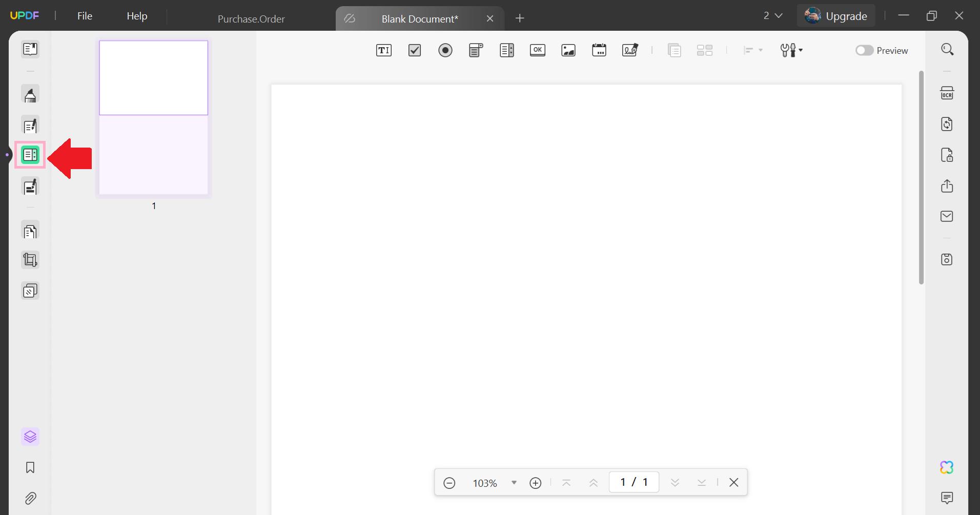Save the document as other
This screenshot has width=980, height=515.
[947, 259]
